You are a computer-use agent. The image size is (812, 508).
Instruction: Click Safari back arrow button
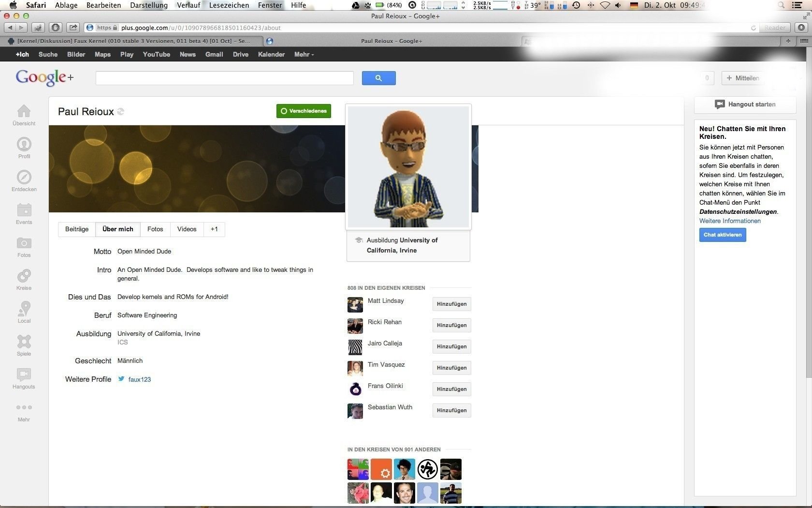coord(10,28)
